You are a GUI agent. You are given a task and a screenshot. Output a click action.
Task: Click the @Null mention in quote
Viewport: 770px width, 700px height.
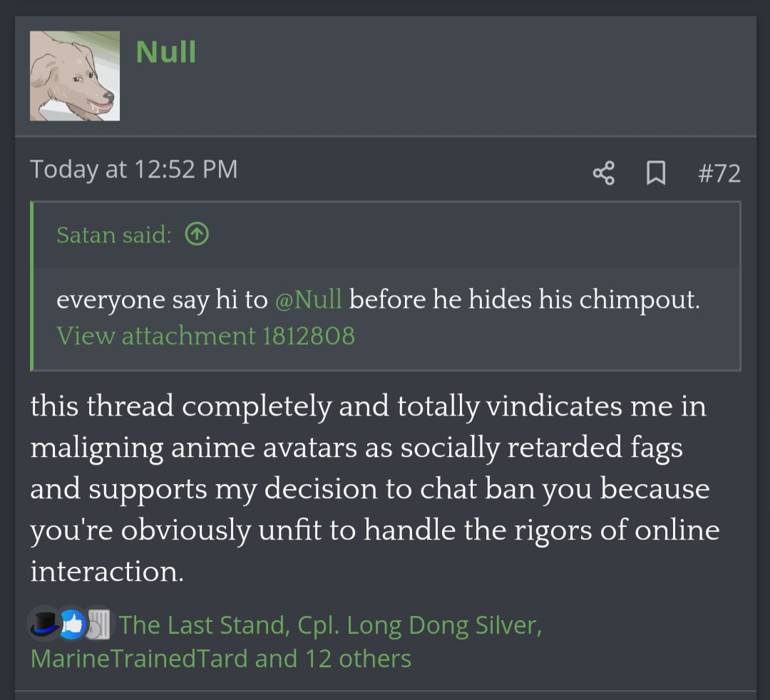[x=309, y=299]
